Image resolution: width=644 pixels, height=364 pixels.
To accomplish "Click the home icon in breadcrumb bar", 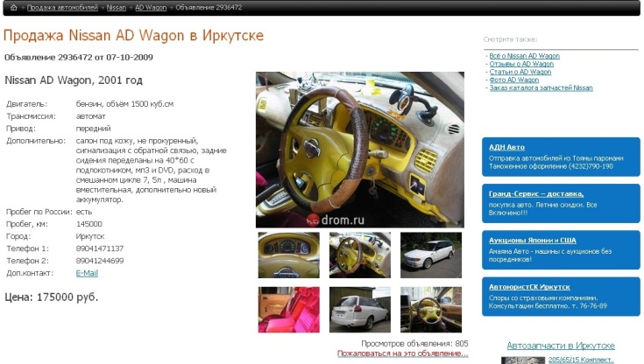I will pos(13,7).
